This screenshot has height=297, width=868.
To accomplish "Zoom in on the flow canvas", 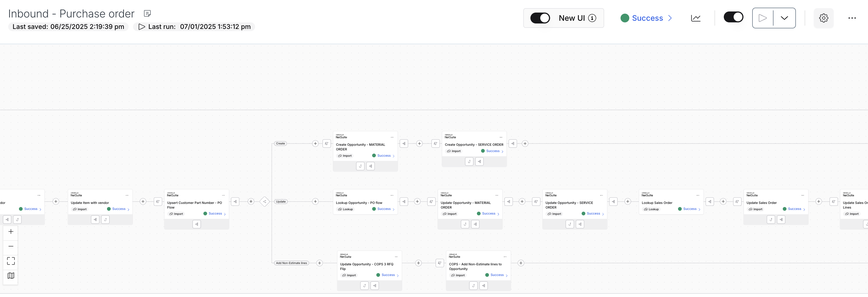I will (11, 231).
